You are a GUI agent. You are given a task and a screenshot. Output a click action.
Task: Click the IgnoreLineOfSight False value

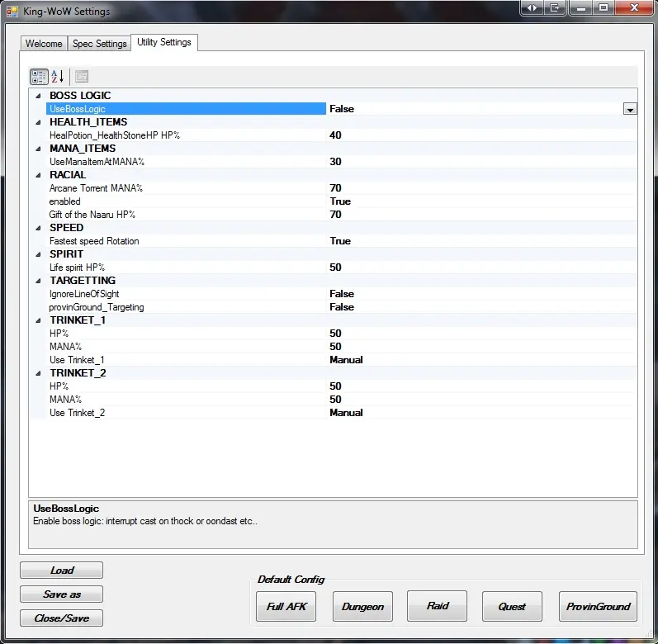[x=342, y=294]
